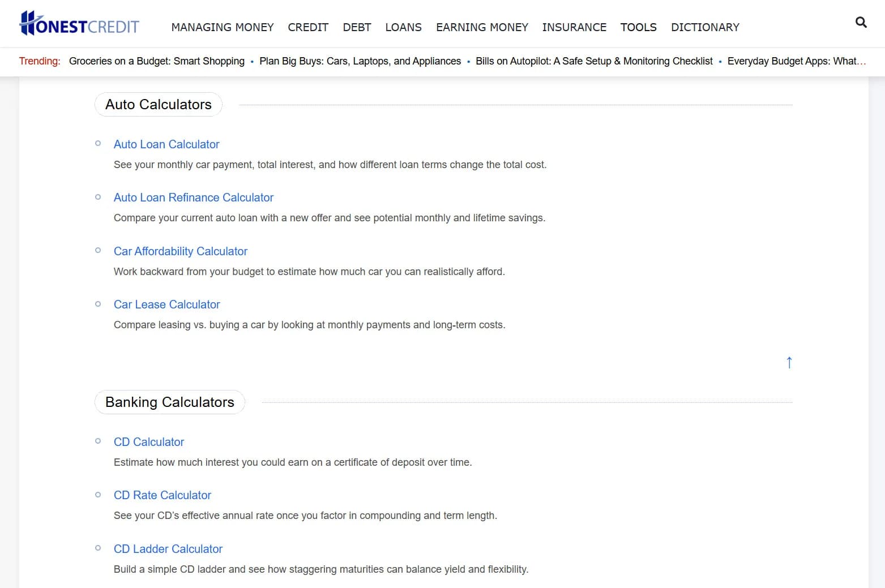The height and width of the screenshot is (588, 885).
Task: Open the Debt menu
Action: tap(357, 27)
